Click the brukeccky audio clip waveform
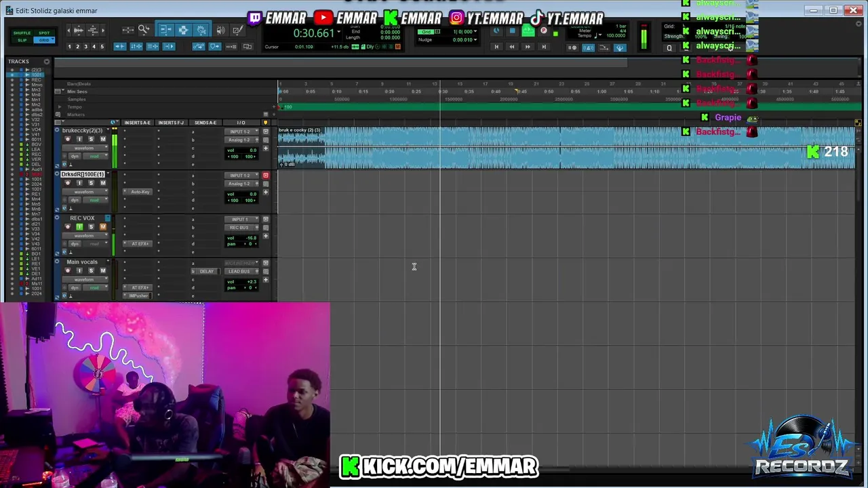 click(566, 148)
